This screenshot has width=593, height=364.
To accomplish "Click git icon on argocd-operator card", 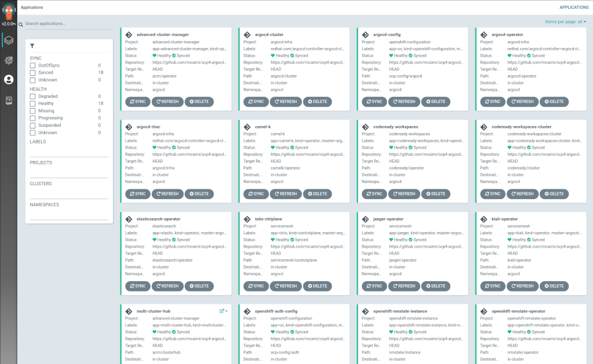I will tap(484, 34).
